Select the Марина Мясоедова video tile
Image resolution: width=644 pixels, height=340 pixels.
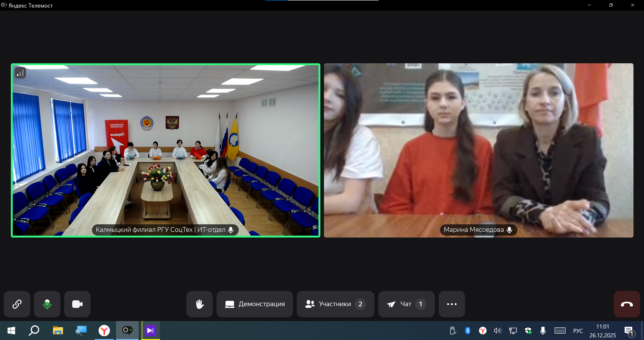point(479,150)
